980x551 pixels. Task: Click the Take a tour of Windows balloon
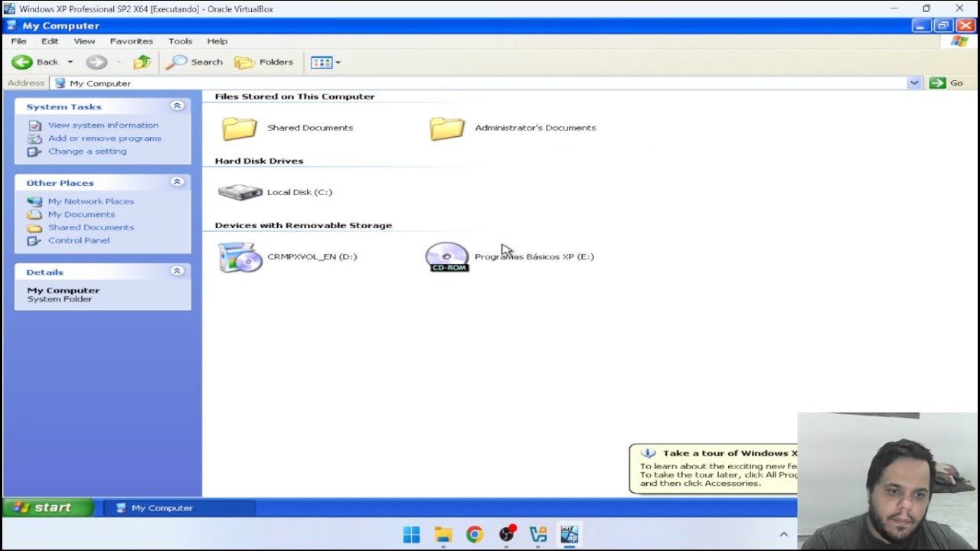coord(714,468)
